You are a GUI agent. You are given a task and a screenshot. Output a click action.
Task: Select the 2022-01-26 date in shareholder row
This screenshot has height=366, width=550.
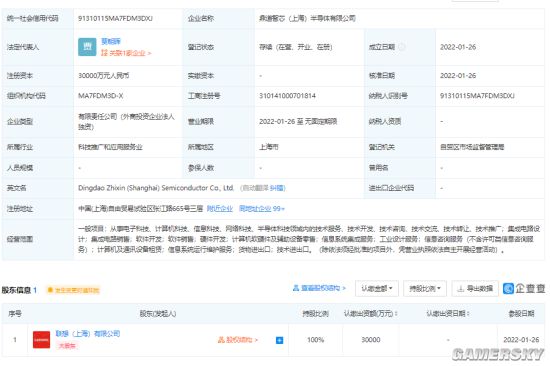click(521, 340)
